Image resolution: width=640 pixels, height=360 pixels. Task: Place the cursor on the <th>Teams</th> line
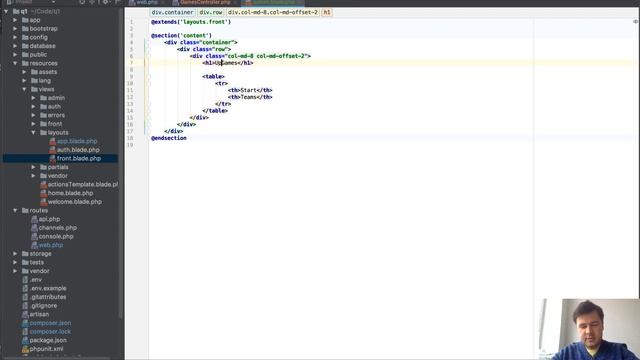250,97
